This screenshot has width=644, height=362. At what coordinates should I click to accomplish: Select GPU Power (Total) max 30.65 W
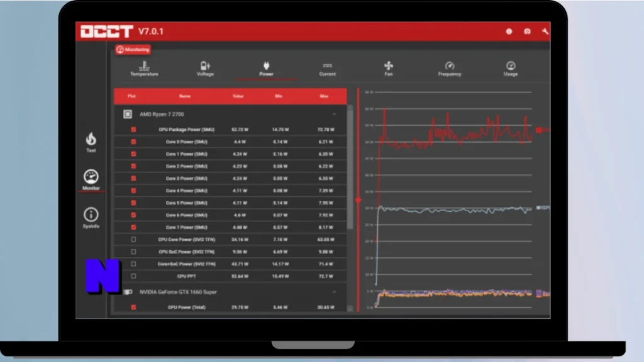click(x=326, y=307)
